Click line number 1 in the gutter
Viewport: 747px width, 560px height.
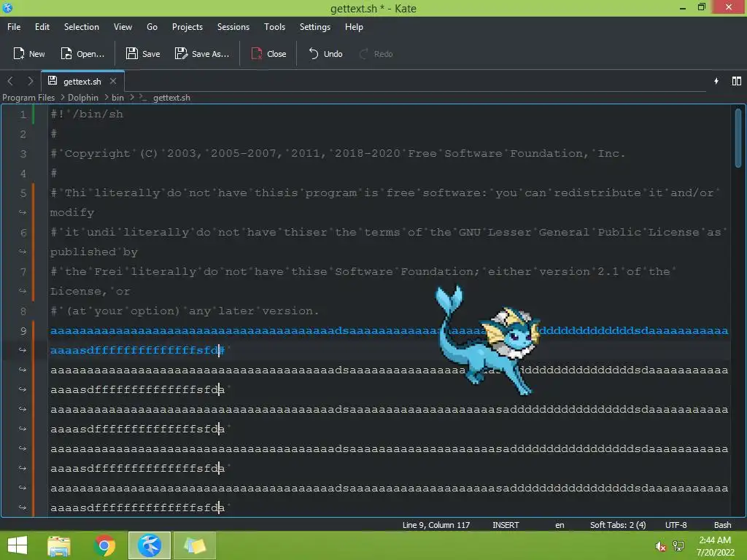tap(23, 114)
